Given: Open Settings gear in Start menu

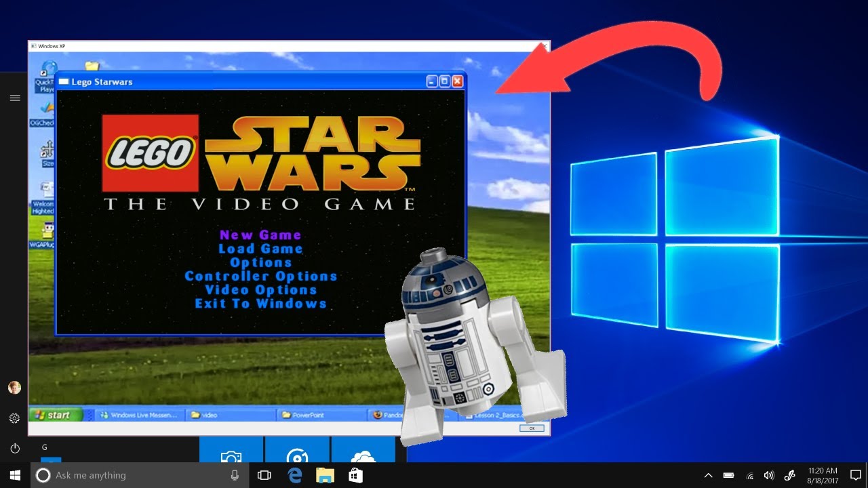Looking at the screenshot, I should point(14,418).
